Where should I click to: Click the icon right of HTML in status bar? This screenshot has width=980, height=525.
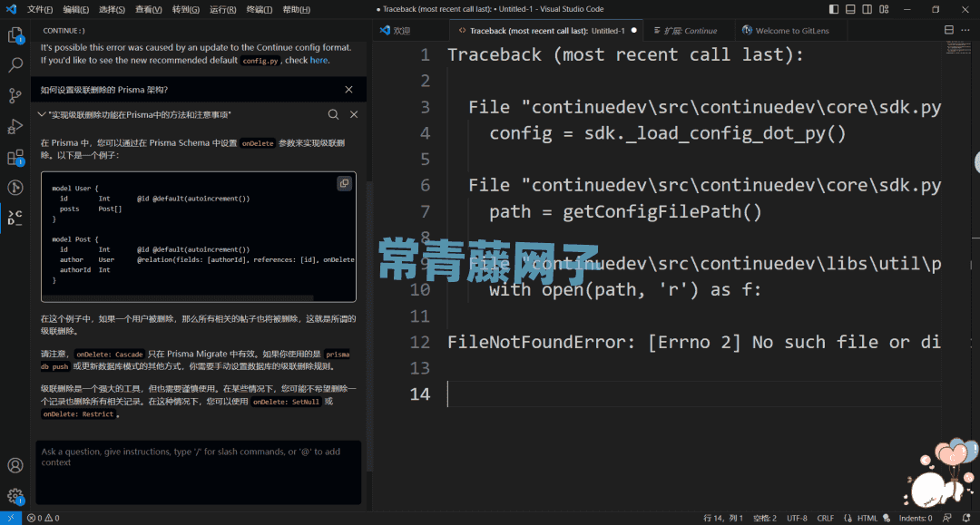887,518
